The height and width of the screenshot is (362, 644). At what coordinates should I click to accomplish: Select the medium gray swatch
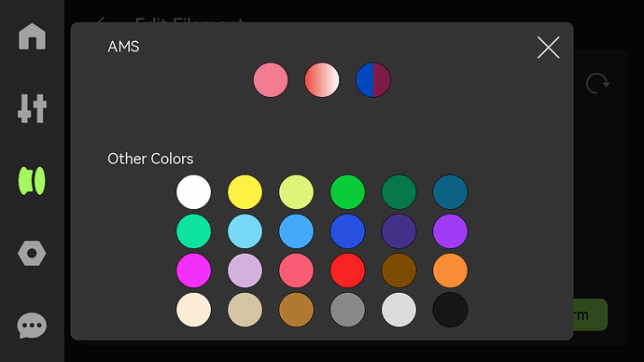click(x=347, y=310)
